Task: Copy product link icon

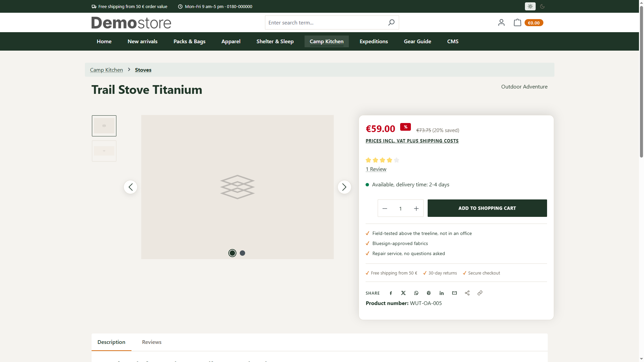Action: coord(480,293)
